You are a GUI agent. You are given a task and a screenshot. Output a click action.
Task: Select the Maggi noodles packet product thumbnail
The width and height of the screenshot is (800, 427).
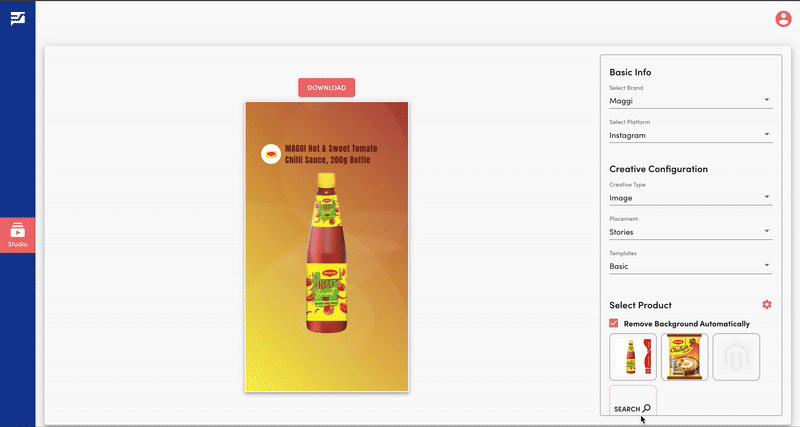[685, 357]
